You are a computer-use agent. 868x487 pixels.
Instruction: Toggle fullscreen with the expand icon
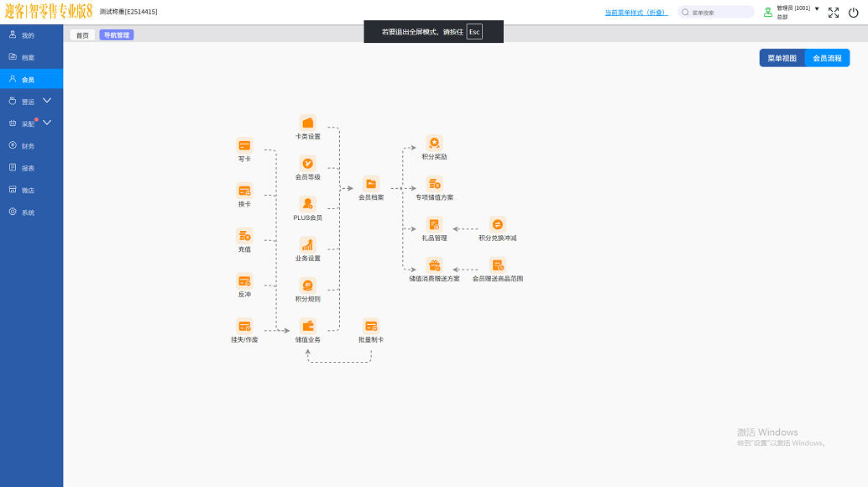[834, 13]
